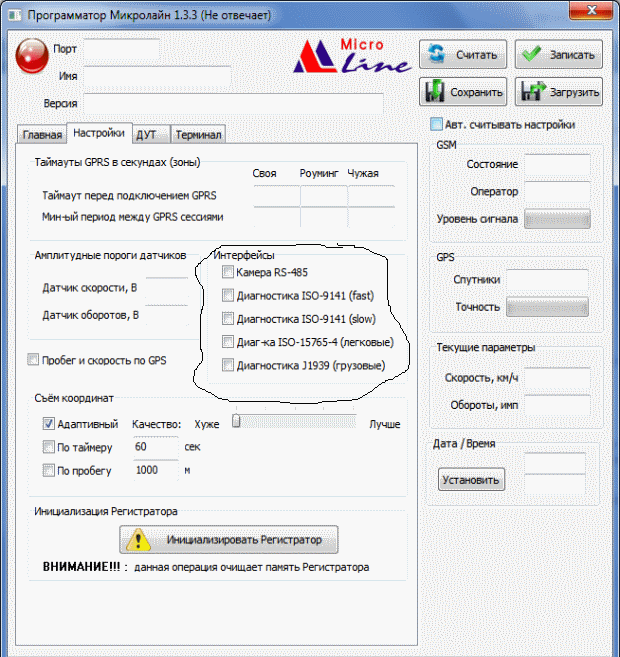Click the green checkmark Записать icon

(532, 55)
